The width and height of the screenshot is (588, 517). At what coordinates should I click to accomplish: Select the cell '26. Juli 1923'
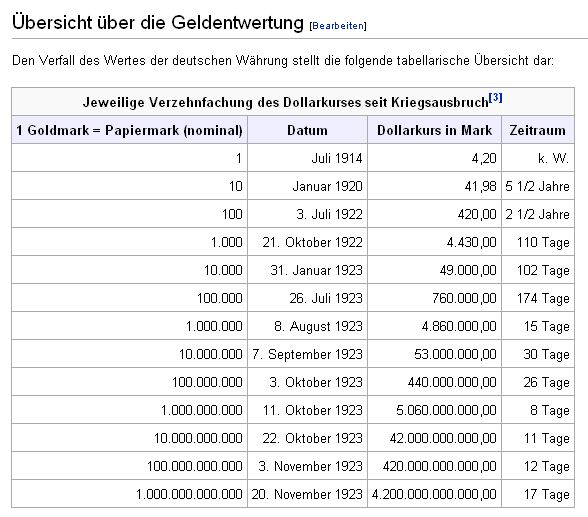coord(307,298)
